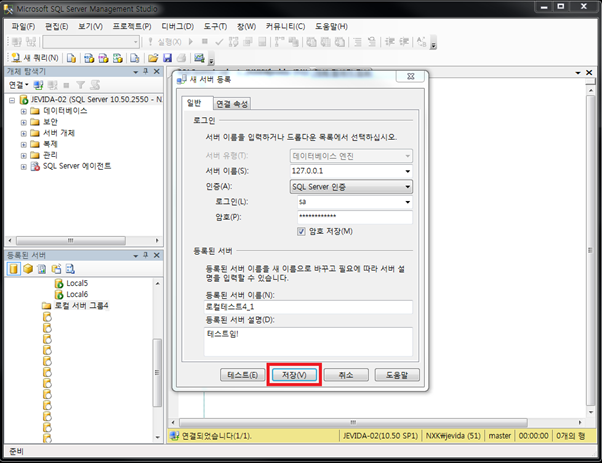The height and width of the screenshot is (463, 602).
Task: Expand the Security (보안) node
Action: coord(24,122)
